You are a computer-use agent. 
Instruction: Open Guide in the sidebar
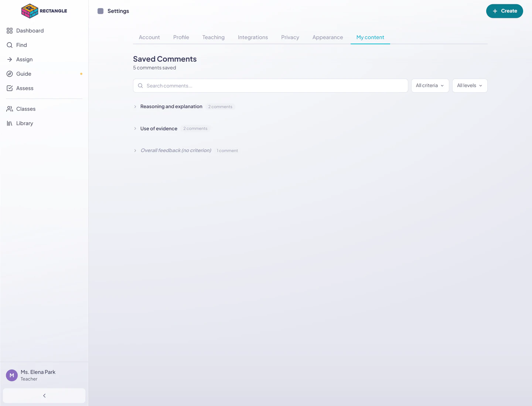(x=44, y=74)
